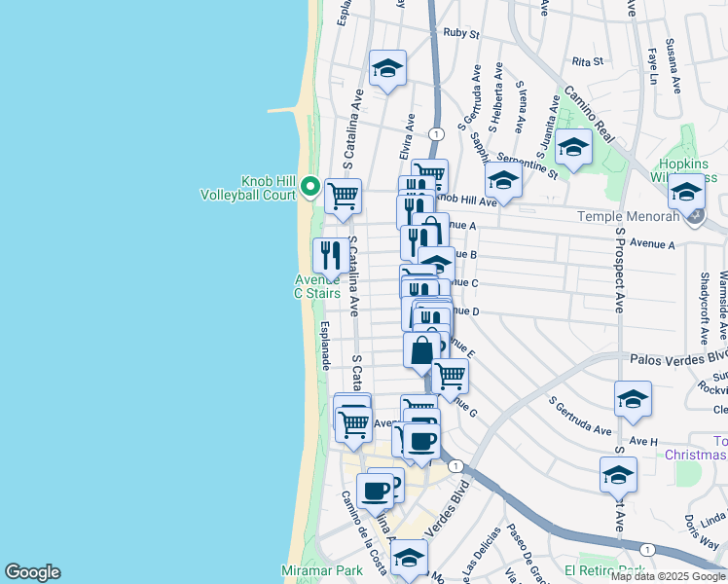Viewport: 728px width, 584px height.
Task: Select the shopping bag marker near Avenue E
Action: point(421,350)
